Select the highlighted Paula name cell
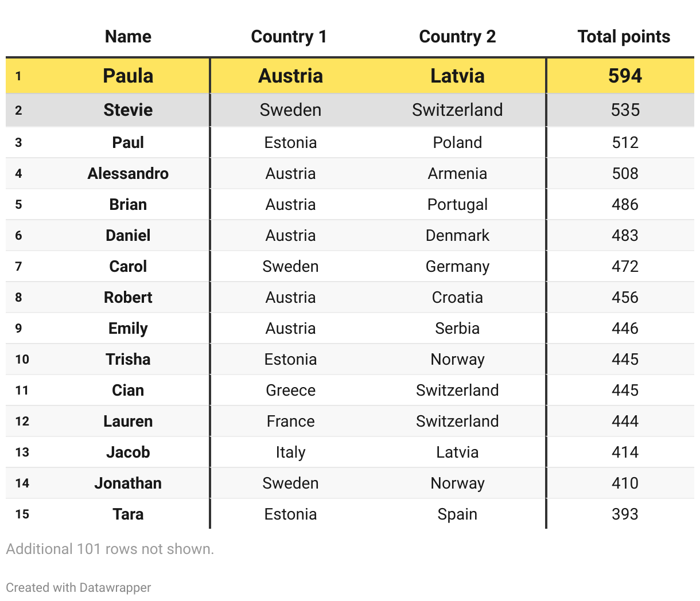The image size is (700, 601). (x=128, y=76)
